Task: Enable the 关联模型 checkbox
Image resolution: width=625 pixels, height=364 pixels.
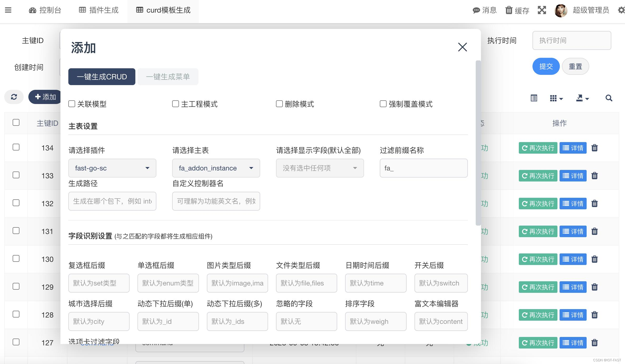Action: click(72, 104)
